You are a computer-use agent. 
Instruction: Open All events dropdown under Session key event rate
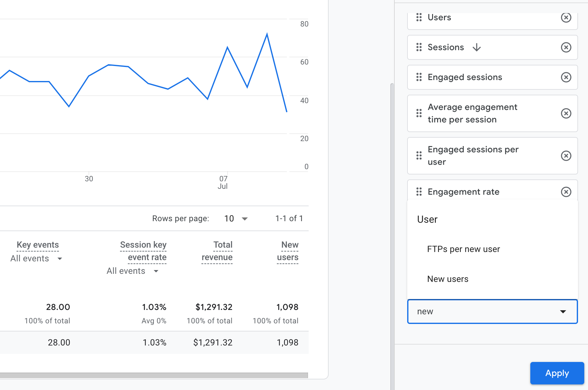[133, 271]
